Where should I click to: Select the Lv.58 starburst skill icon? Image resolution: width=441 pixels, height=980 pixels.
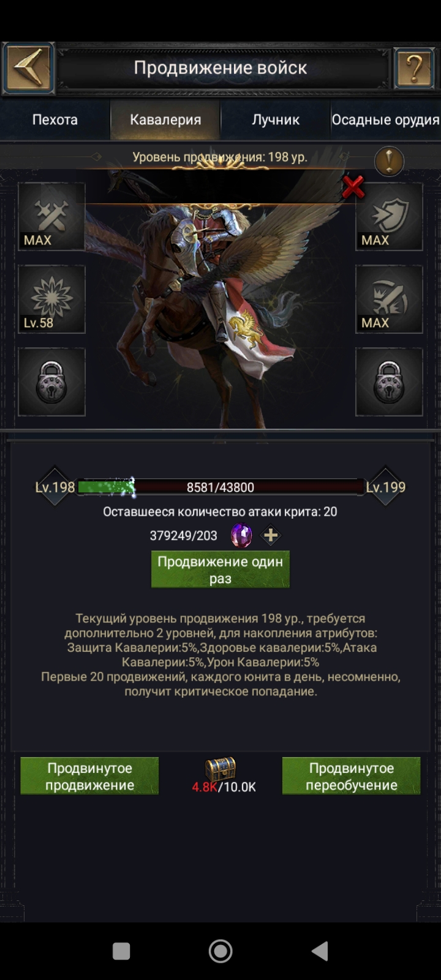point(51,299)
